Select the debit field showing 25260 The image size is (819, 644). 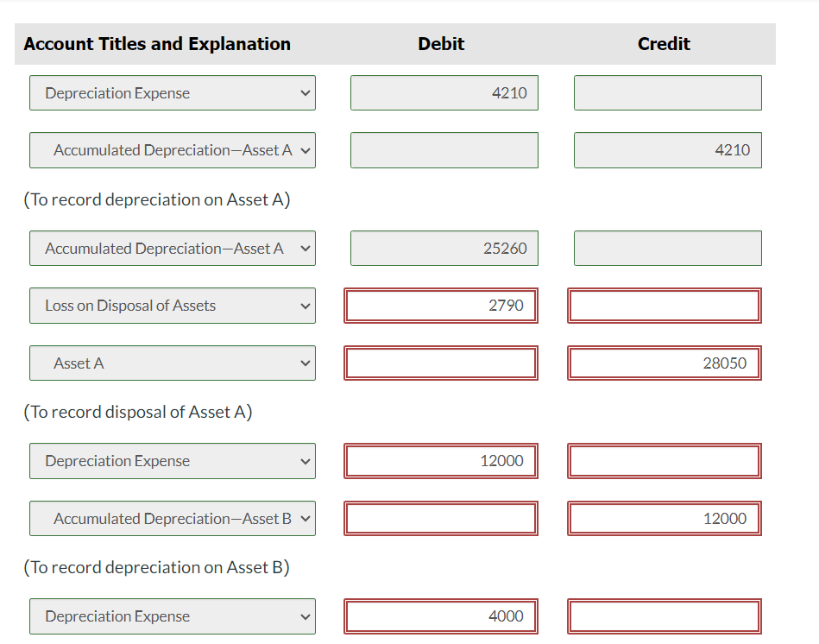click(x=444, y=248)
